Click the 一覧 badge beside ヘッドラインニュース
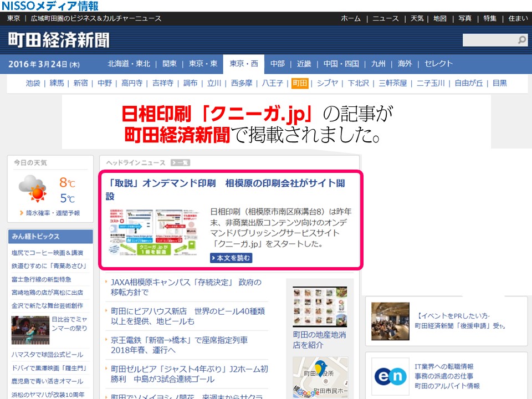This screenshot has height=399, width=532. coord(180,163)
